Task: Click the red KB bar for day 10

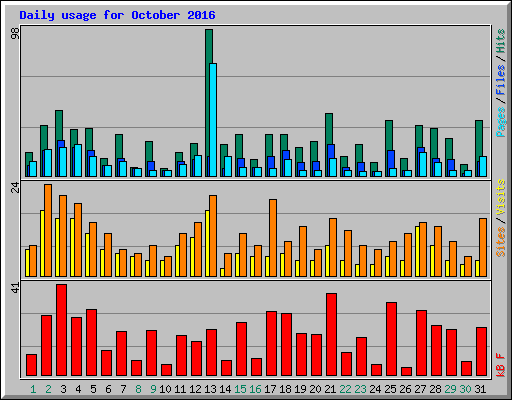Action: point(166,370)
